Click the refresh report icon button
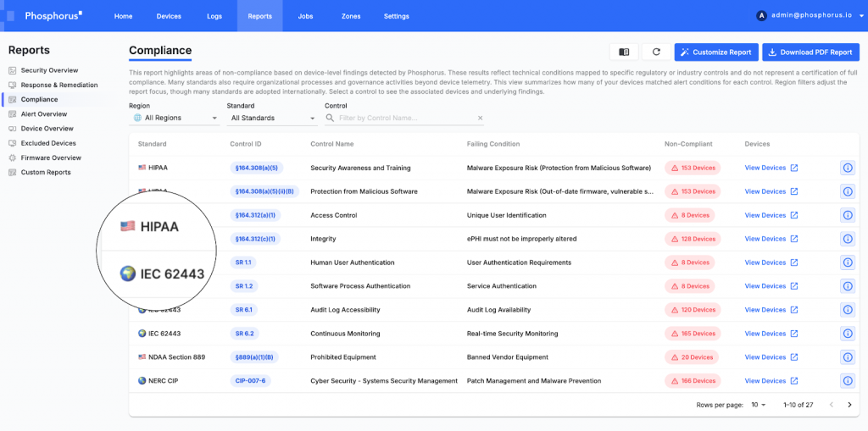This screenshot has width=868, height=431. tap(655, 52)
